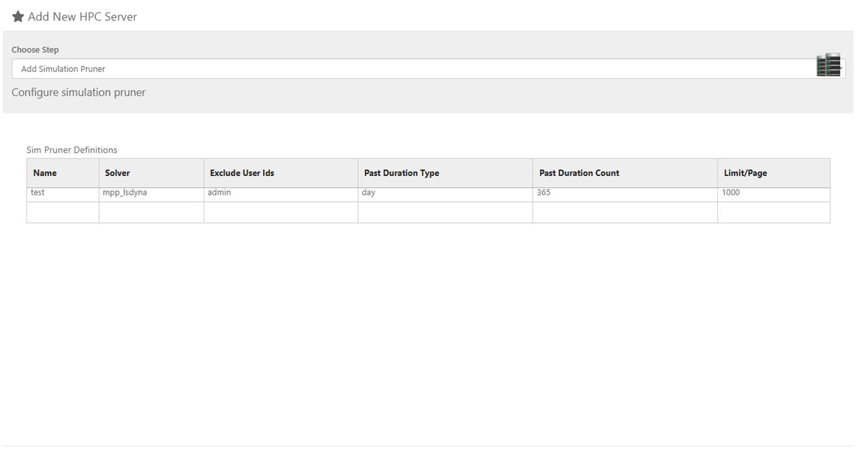868x453 pixels.
Task: Click the empty Exclude User Ids cell
Action: pyautogui.click(x=281, y=212)
